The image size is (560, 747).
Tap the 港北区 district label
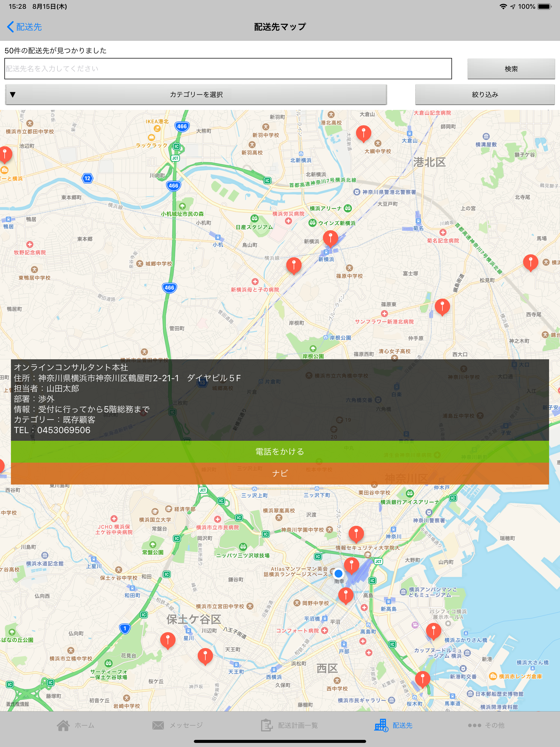tap(429, 162)
